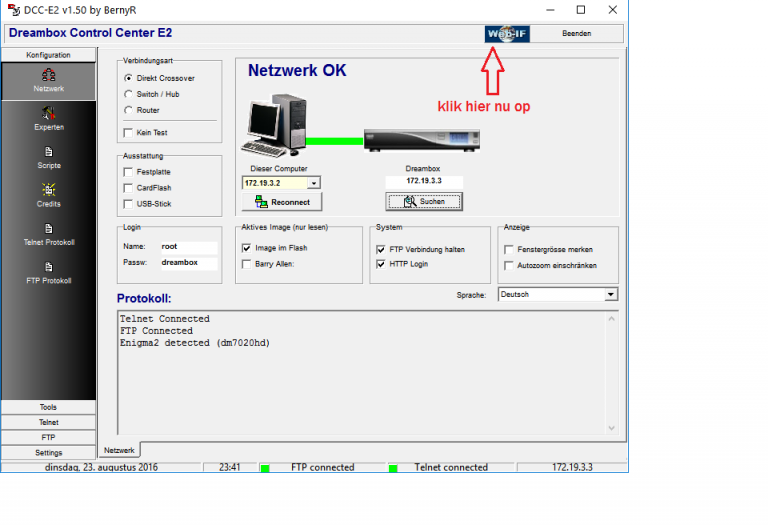Viewport: 768px width, 525px height.
Task: Select the Router connection type
Action: tap(128, 110)
